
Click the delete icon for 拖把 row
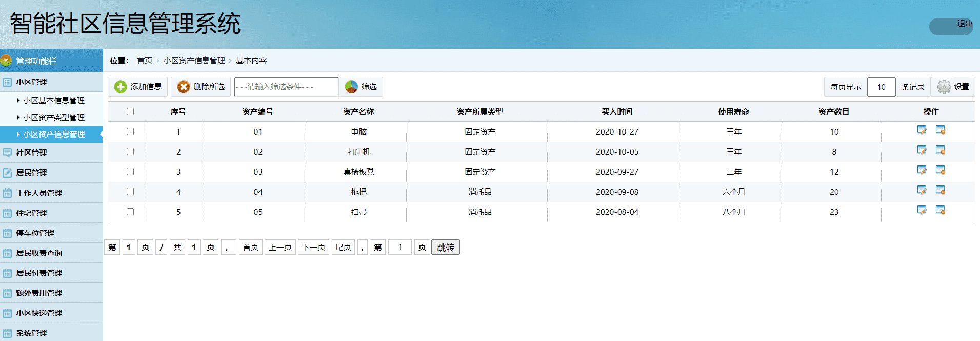pyautogui.click(x=941, y=190)
